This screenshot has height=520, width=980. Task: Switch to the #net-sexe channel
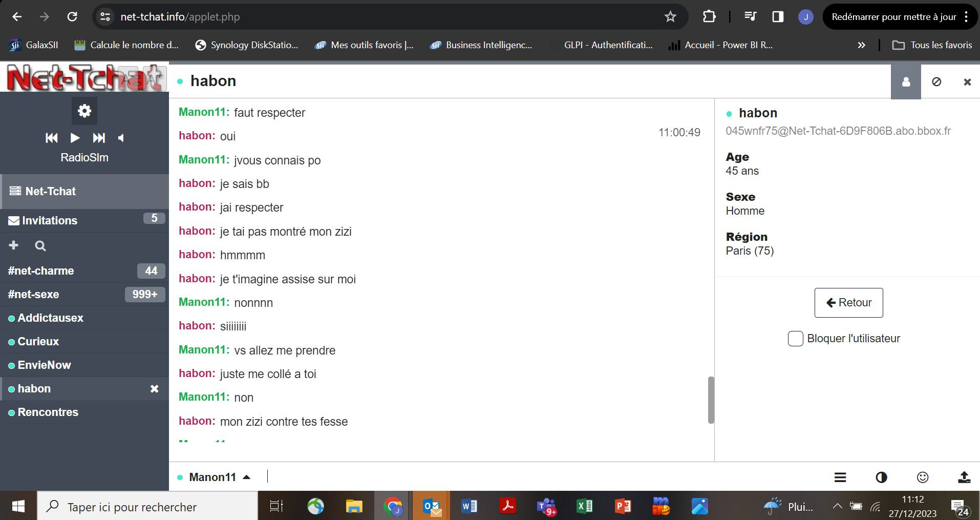tap(84, 294)
